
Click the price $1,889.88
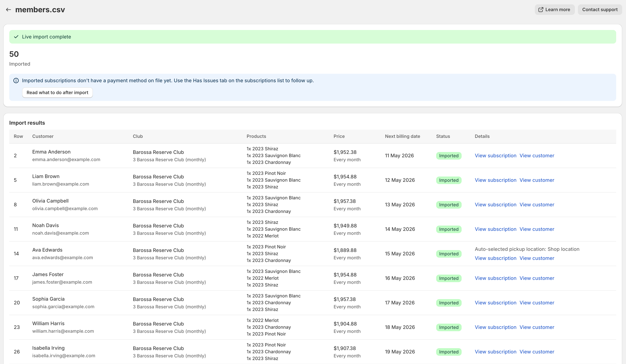pos(345,250)
